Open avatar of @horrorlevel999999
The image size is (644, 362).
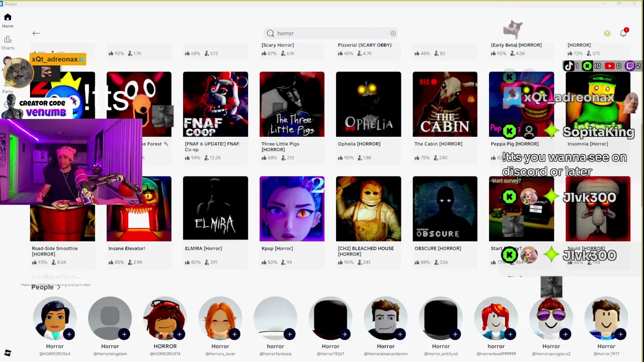[496, 319]
